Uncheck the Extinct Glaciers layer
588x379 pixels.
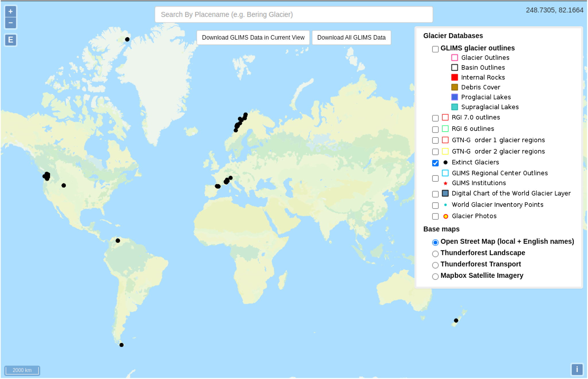[435, 163]
